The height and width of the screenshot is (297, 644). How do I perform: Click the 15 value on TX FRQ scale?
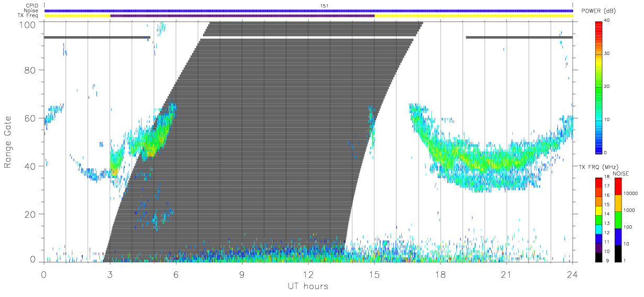606,205
